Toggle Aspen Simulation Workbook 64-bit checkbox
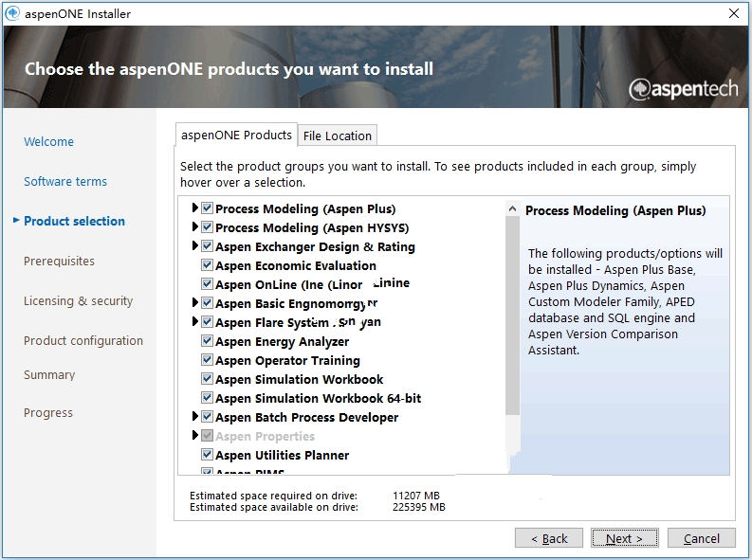This screenshot has height=560, width=752. [207, 398]
